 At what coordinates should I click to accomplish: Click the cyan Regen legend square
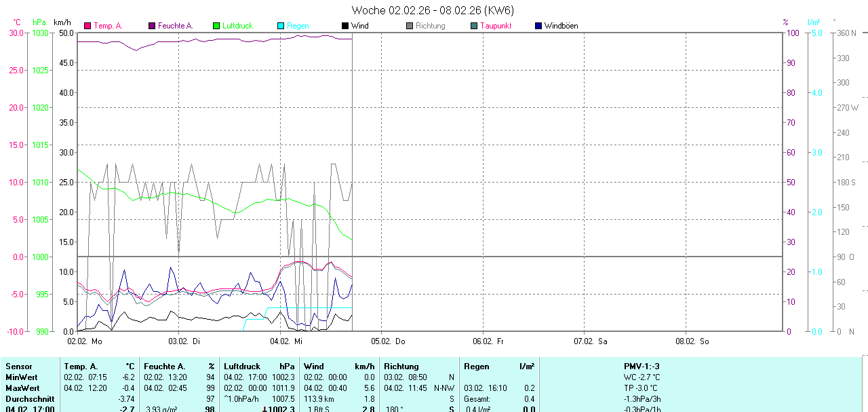281,26
